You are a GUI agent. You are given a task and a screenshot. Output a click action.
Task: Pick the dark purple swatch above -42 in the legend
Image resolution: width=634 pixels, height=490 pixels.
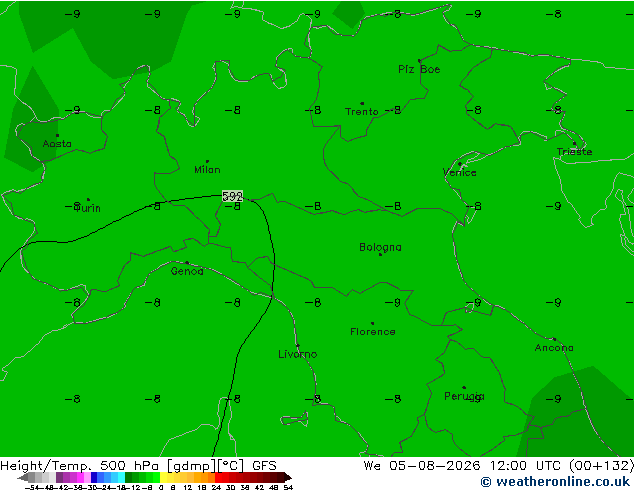pyautogui.click(x=59, y=477)
